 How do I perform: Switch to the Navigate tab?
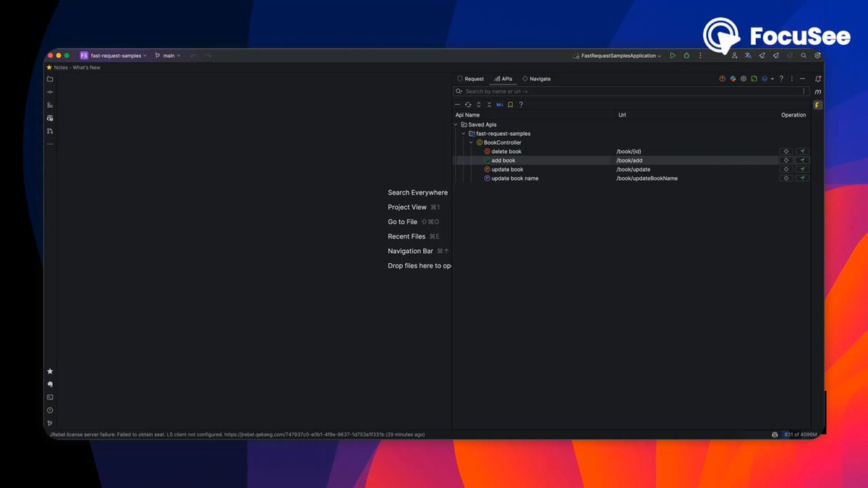[536, 79]
